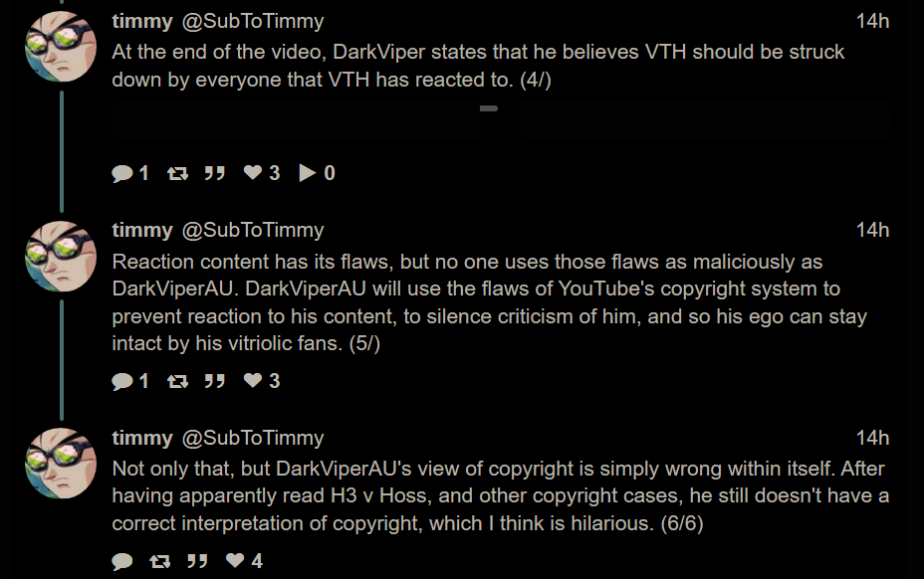Viewport: 924px width, 579px height.
Task: Click the play icon on (4/) tweet
Action: click(x=309, y=174)
